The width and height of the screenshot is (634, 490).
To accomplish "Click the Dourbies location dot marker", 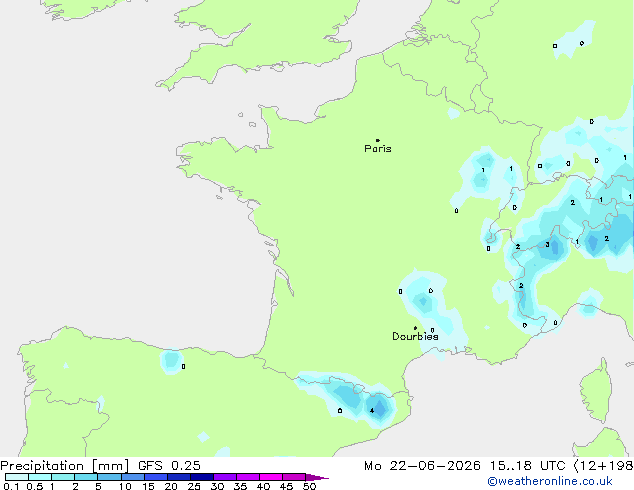I will (415, 328).
